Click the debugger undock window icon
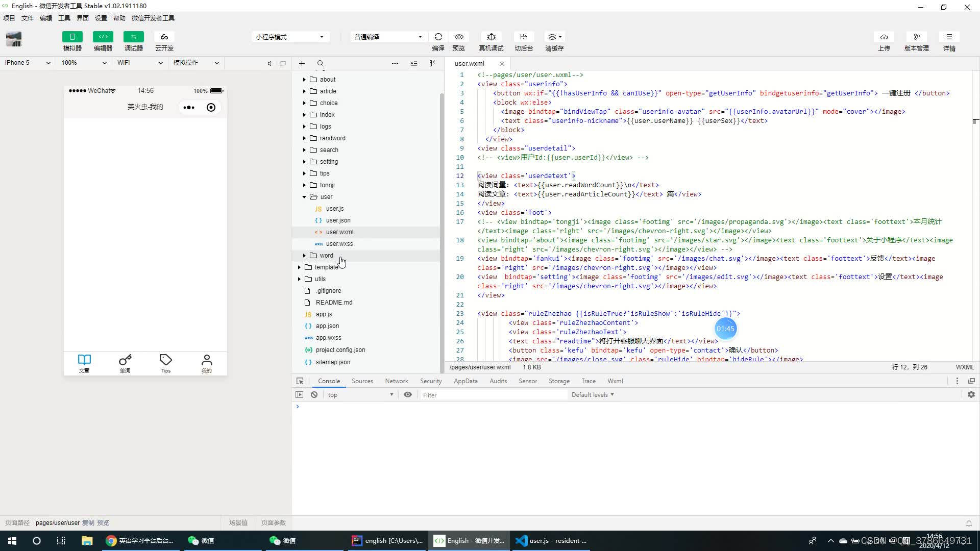980x551 pixels. [971, 381]
